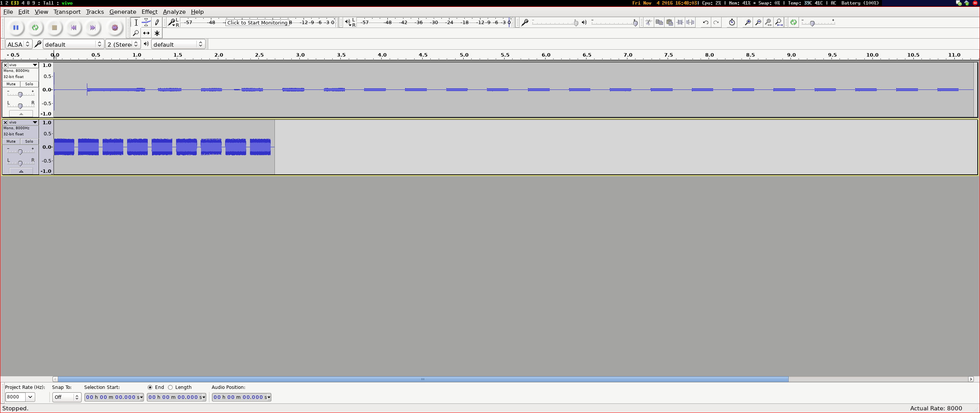This screenshot has height=413, width=980.
Task: Click the Zoom Out magnifier
Action: (x=758, y=23)
